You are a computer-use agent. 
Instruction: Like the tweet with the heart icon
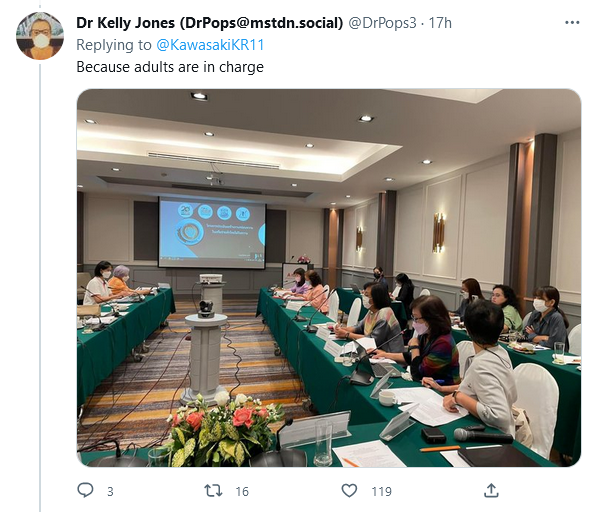pos(349,491)
